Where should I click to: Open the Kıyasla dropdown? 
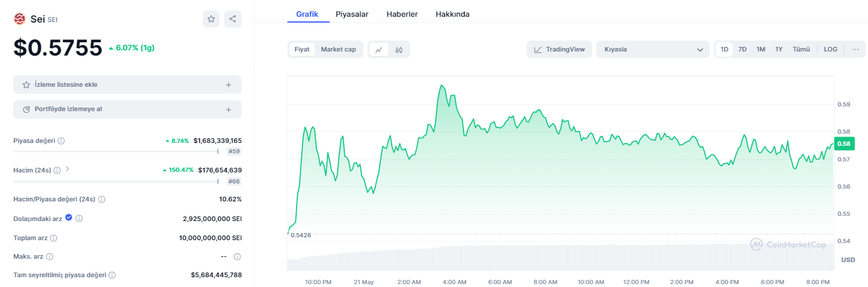(x=652, y=49)
